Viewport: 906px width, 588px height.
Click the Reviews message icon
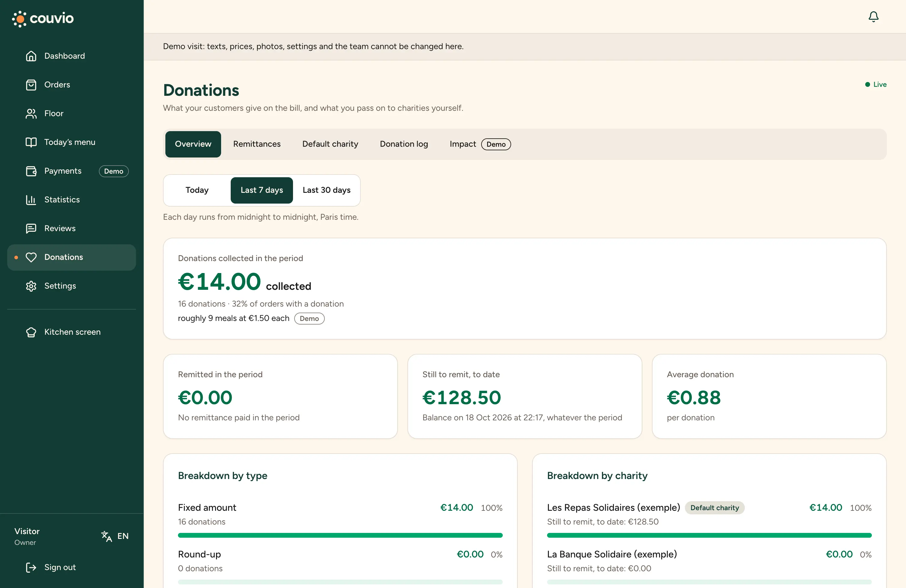pos(31,228)
